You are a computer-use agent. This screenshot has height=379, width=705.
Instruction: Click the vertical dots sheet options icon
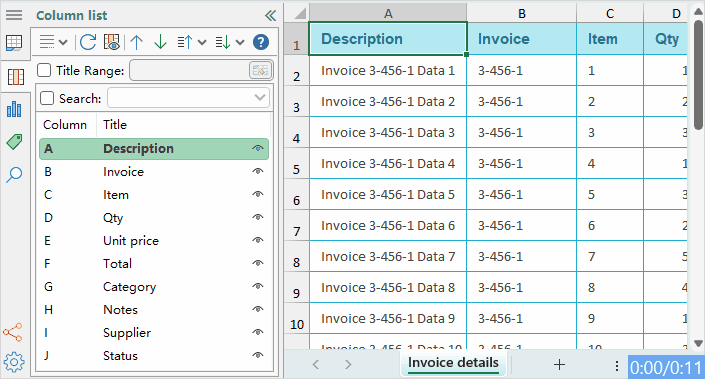617,366
